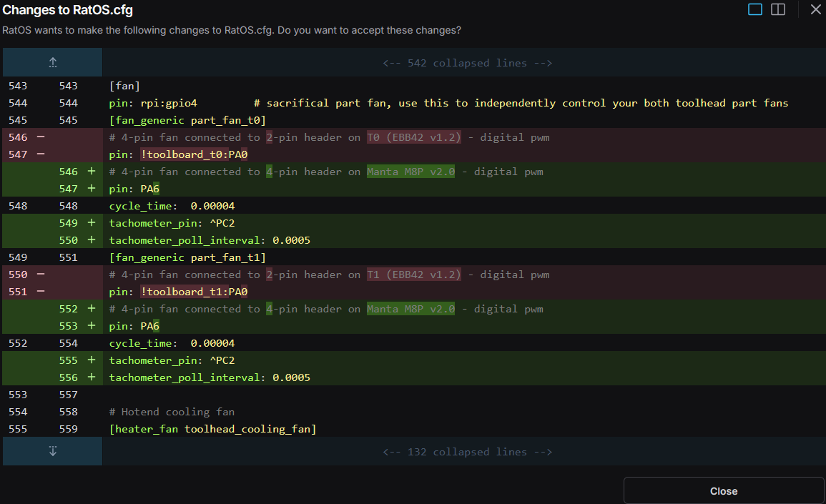The width and height of the screenshot is (826, 504).
Task: Click added Manta M8P comment on line 552
Action: (x=326, y=309)
